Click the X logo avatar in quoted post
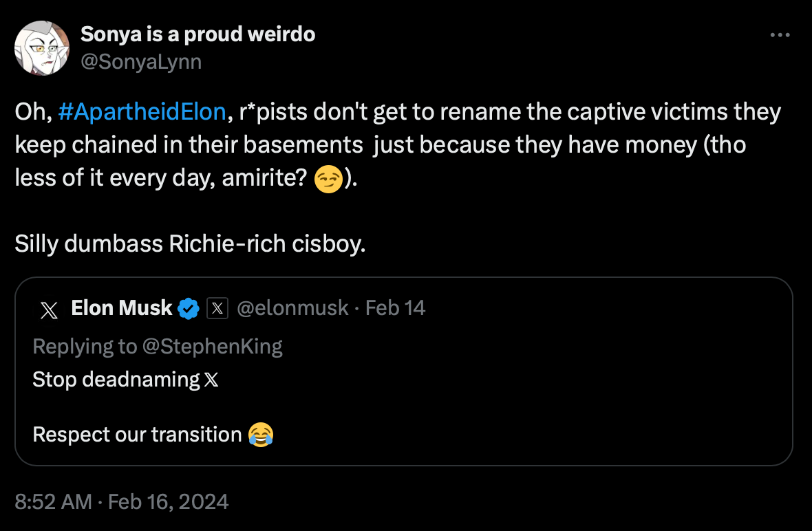Viewport: 812px width, 531px height. click(x=49, y=310)
